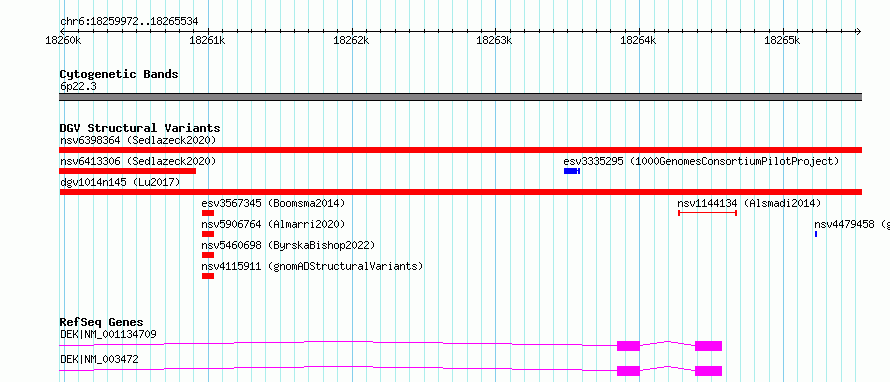Click the small red block under nsv5906764
Viewport: 890px width, 382px height.
point(208,234)
